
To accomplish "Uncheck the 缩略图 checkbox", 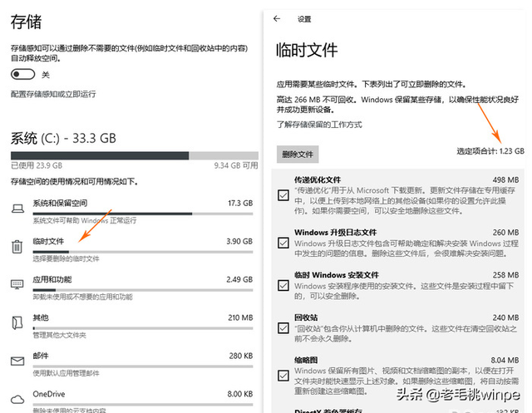I will [x=283, y=376].
